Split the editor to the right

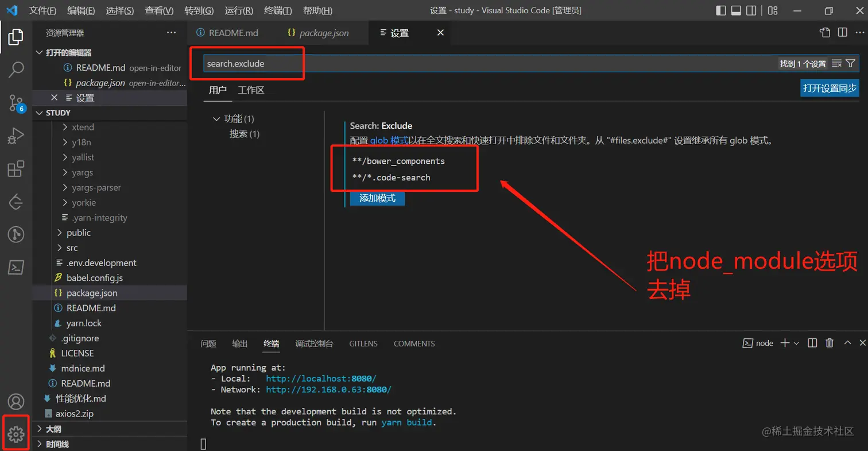842,33
